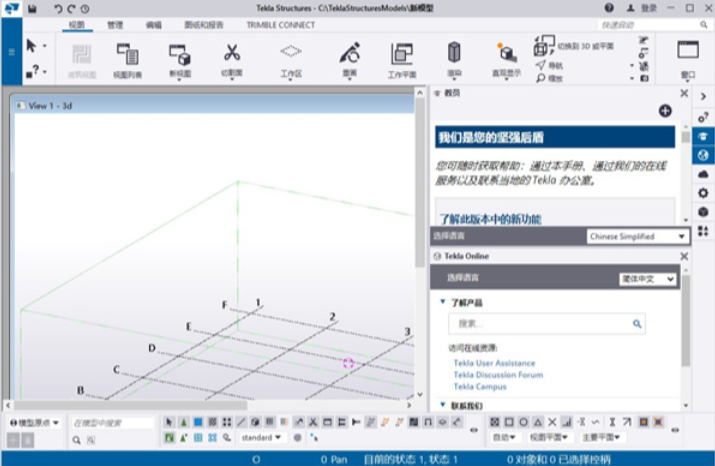
Task: Click the cloud icon in right sidebar
Action: click(704, 174)
